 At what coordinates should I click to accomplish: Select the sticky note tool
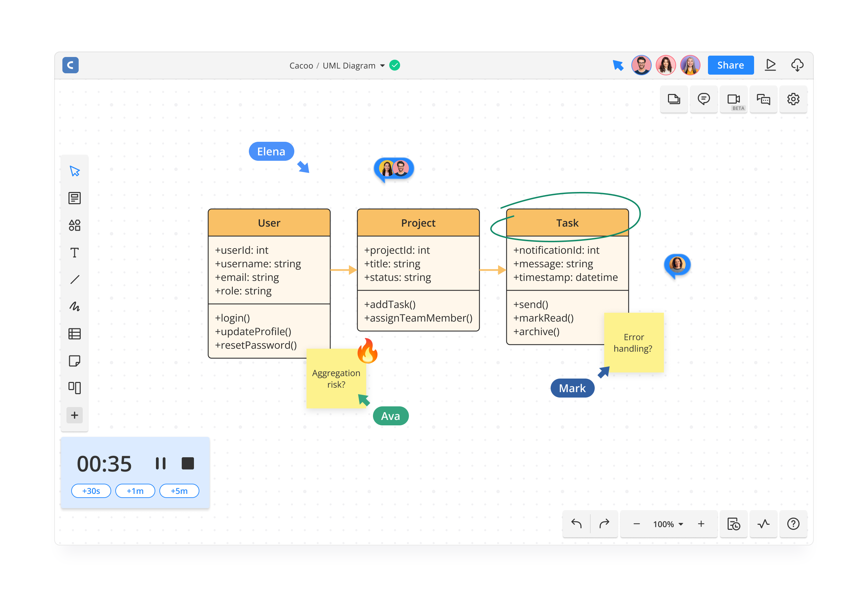click(x=74, y=361)
